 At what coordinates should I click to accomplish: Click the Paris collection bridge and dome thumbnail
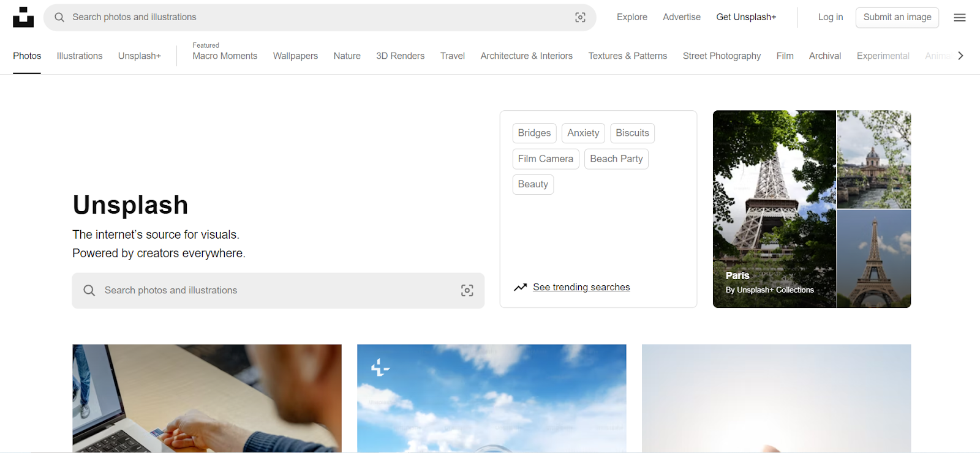tap(874, 159)
